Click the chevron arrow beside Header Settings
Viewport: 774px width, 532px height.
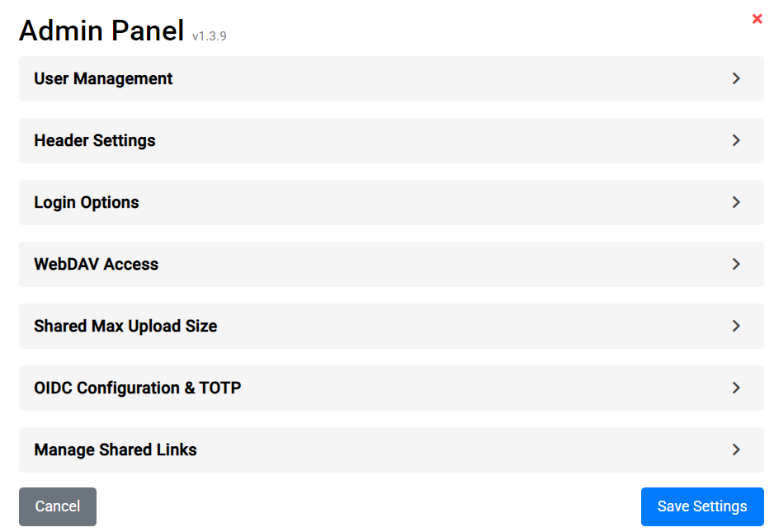[736, 140]
